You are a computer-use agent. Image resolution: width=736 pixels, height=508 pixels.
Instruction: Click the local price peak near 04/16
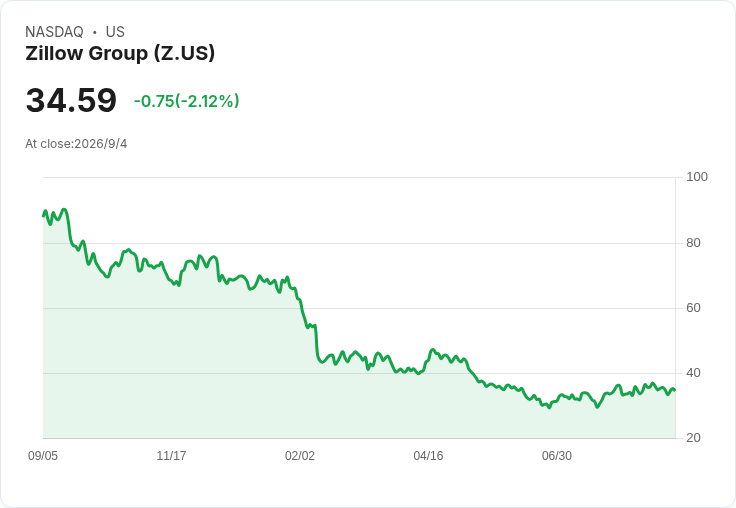click(x=432, y=350)
